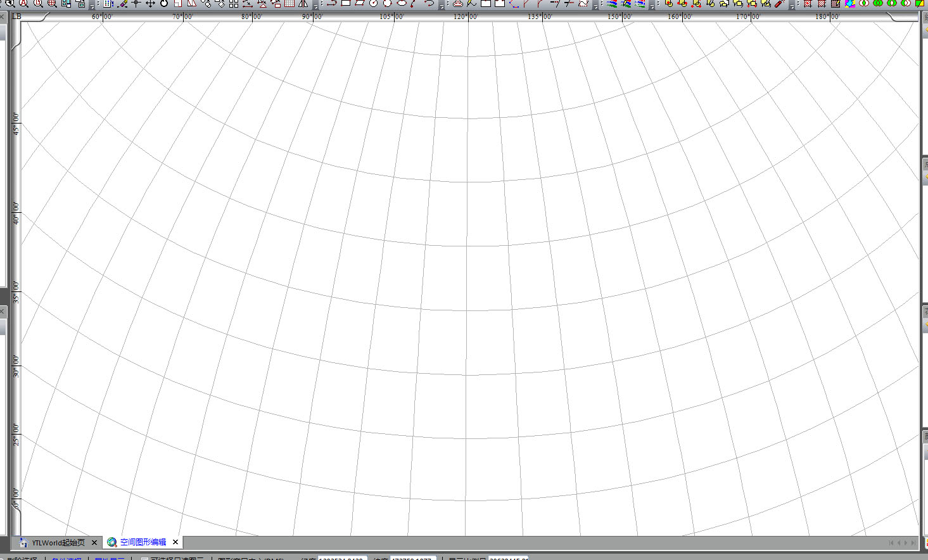The height and width of the screenshot is (560, 928).
Task: Select the draw rectangle tool
Action: 346,3
